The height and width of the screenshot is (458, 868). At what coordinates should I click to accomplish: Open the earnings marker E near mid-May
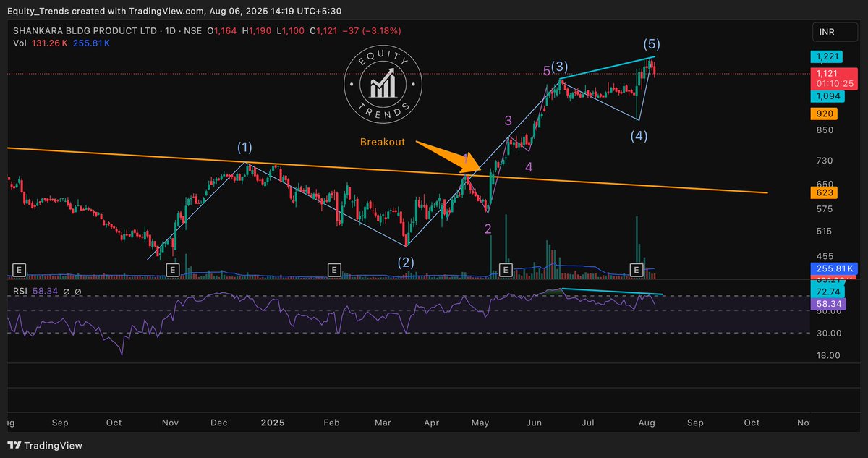(x=506, y=269)
